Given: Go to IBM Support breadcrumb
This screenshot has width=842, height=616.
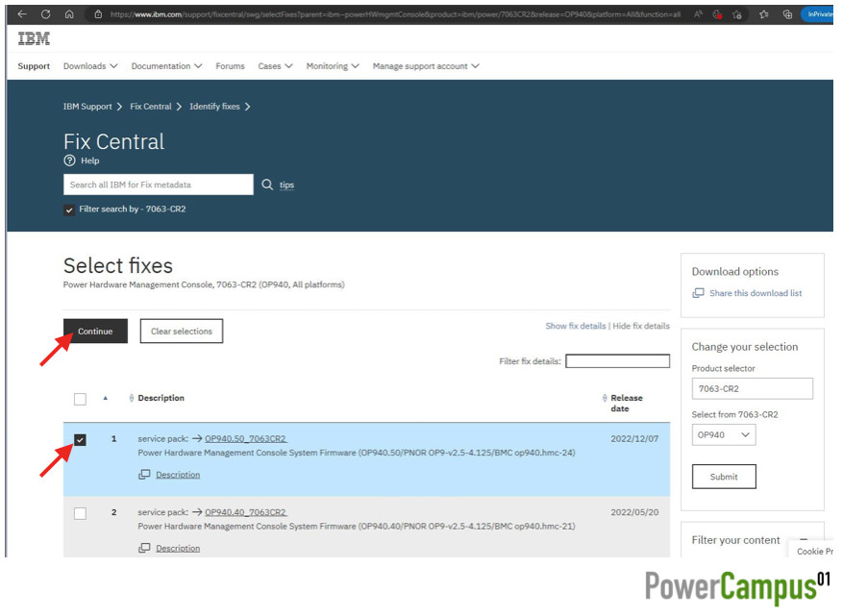Looking at the screenshot, I should [x=87, y=107].
